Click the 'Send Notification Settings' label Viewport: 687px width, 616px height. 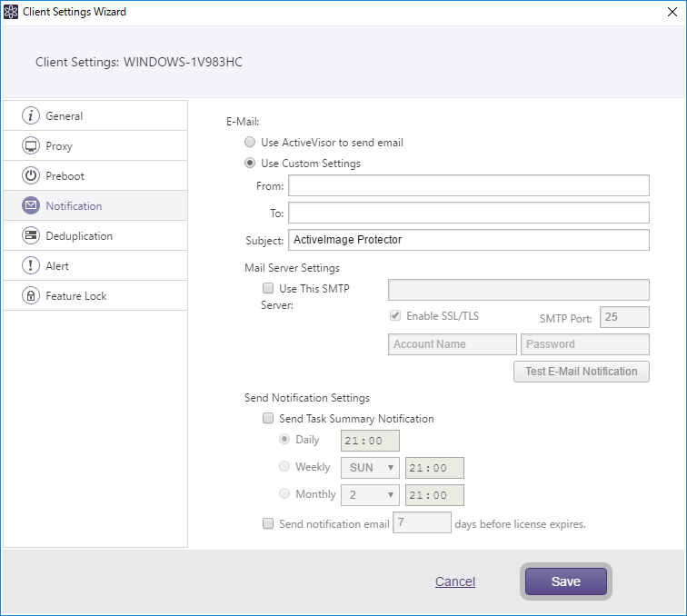coord(307,398)
